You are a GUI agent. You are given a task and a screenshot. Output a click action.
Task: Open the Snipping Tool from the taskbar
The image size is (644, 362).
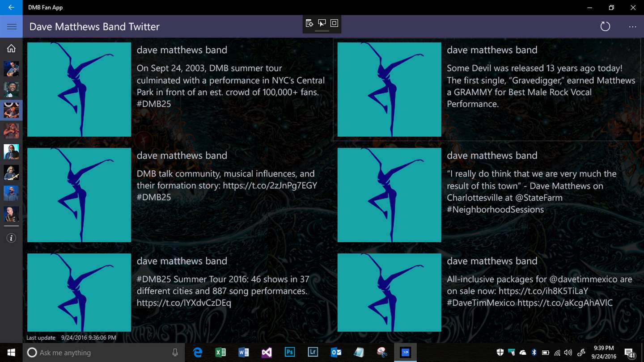pos(382,353)
